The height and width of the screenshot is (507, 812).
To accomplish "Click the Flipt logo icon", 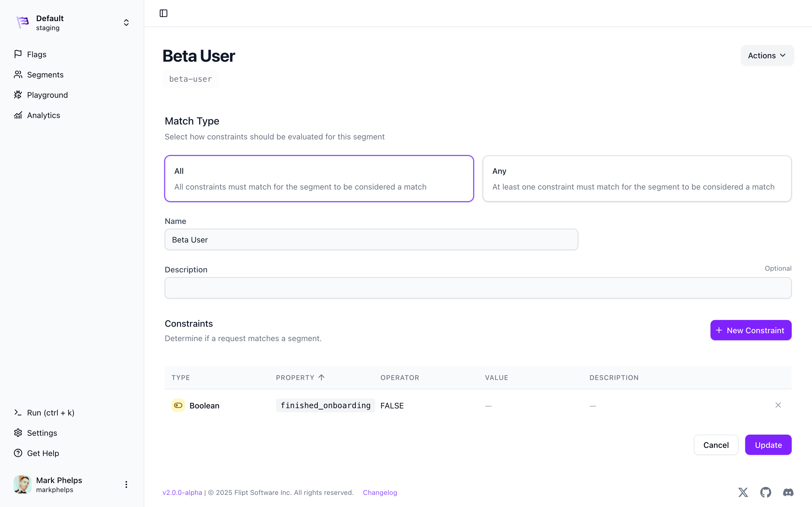I will point(23,23).
